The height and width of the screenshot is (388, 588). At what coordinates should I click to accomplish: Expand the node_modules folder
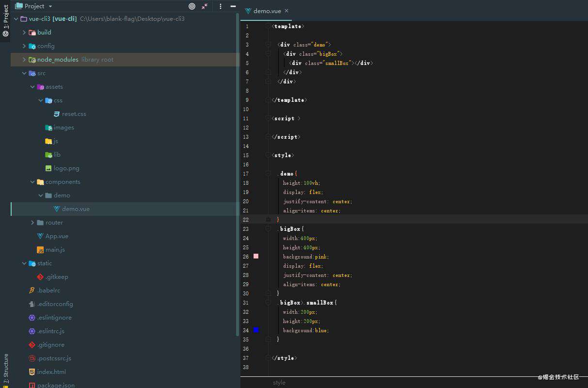click(x=24, y=60)
